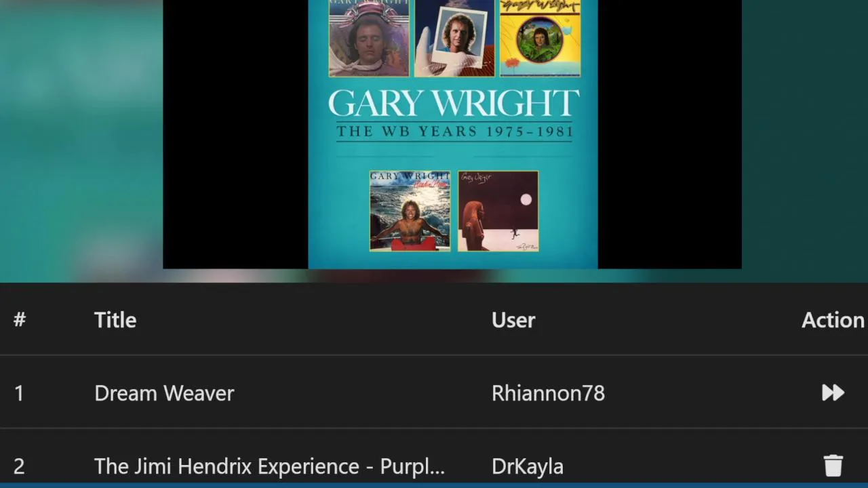Select the Dream Weaver title
The image size is (868, 488).
coord(164,393)
